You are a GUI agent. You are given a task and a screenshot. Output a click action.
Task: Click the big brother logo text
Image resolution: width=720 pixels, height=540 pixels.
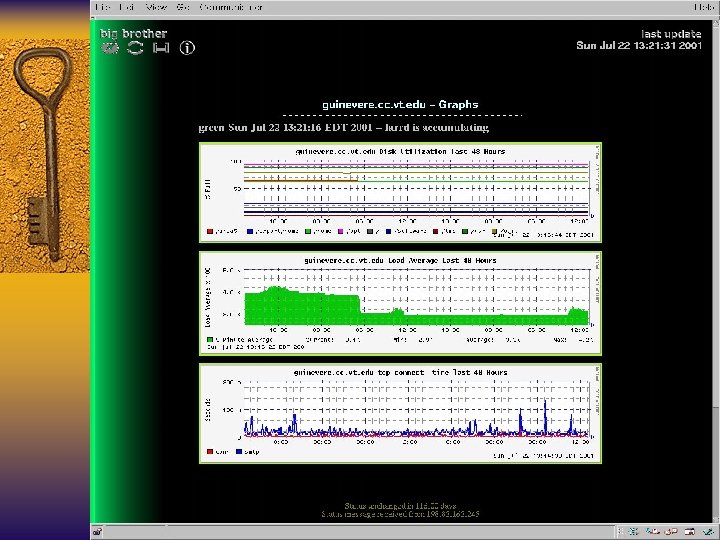click(x=133, y=33)
